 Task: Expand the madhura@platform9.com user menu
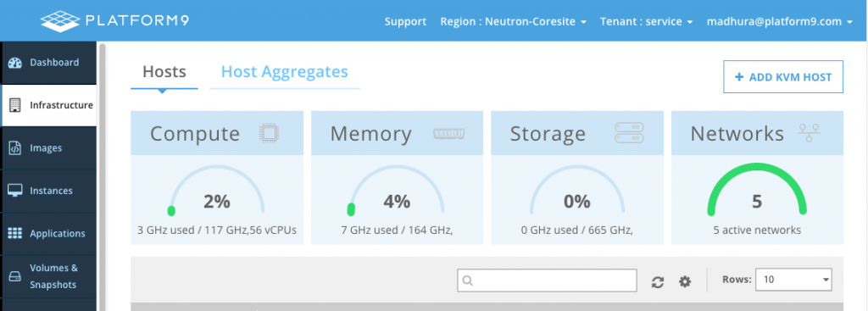point(780,22)
